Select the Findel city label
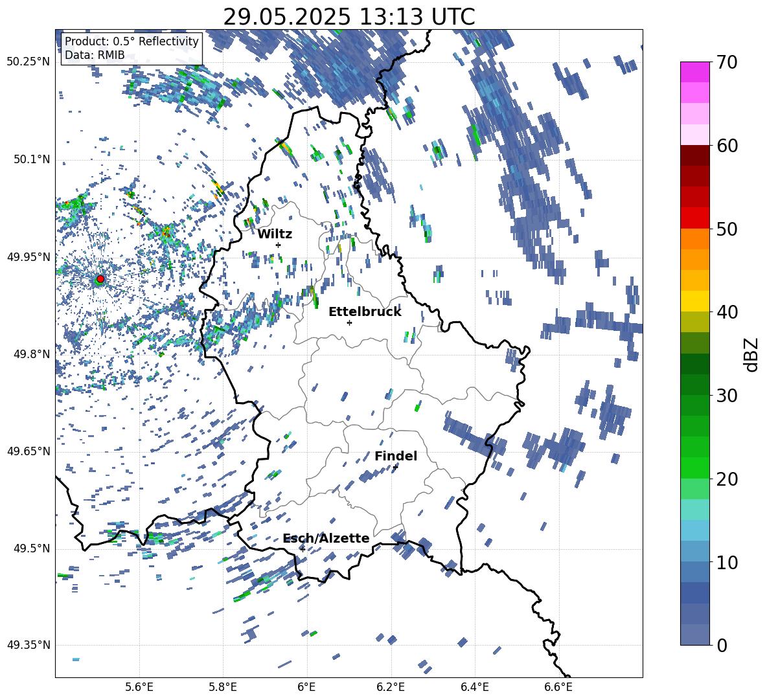Screen dimensions: 767x700 click(396, 456)
